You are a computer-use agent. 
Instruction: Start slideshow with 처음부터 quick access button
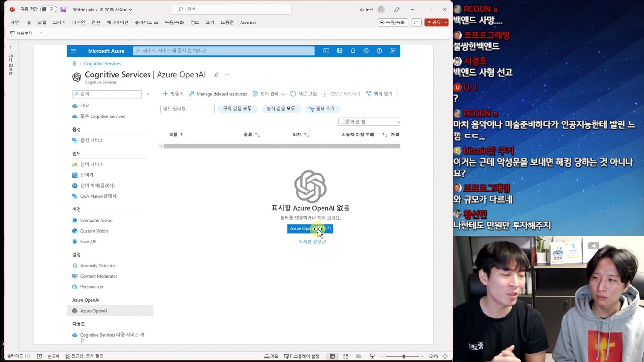[x=21, y=34]
